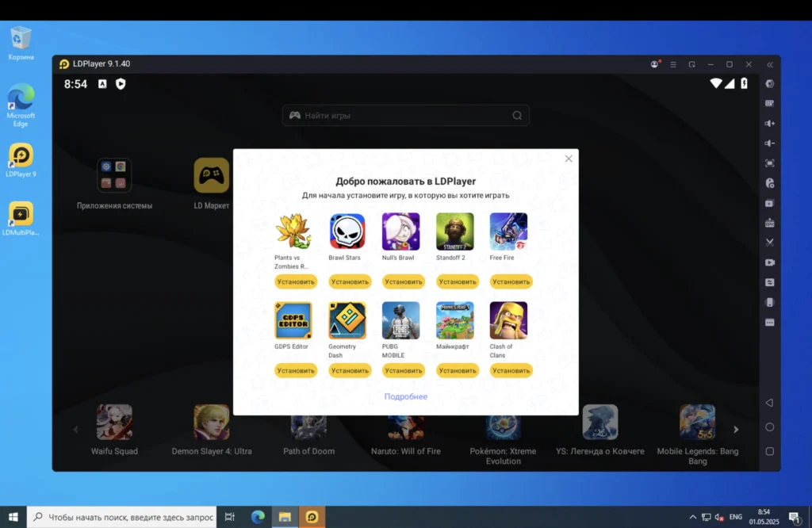Select the LDMultiPlayer desktop shortcut
Image resolution: width=812 pixels, height=528 pixels.
point(21,219)
